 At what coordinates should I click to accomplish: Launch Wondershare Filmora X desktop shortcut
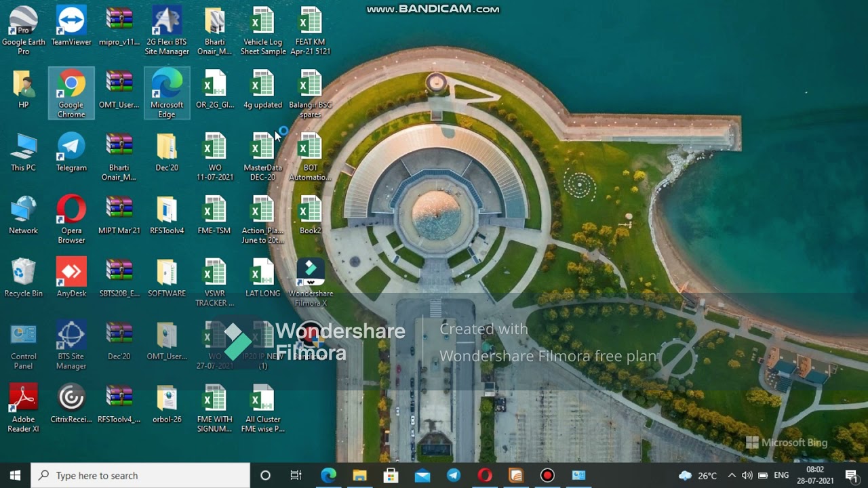tap(311, 283)
